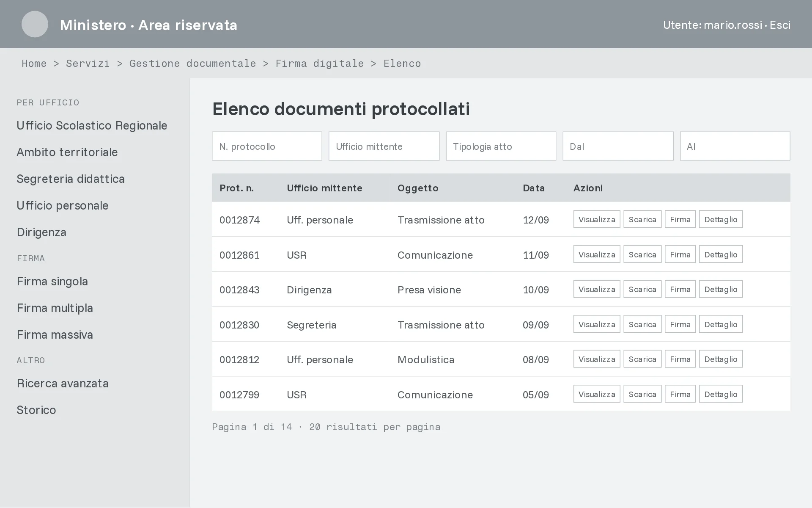
Task: Focus the Dal date field
Action: pyautogui.click(x=618, y=146)
